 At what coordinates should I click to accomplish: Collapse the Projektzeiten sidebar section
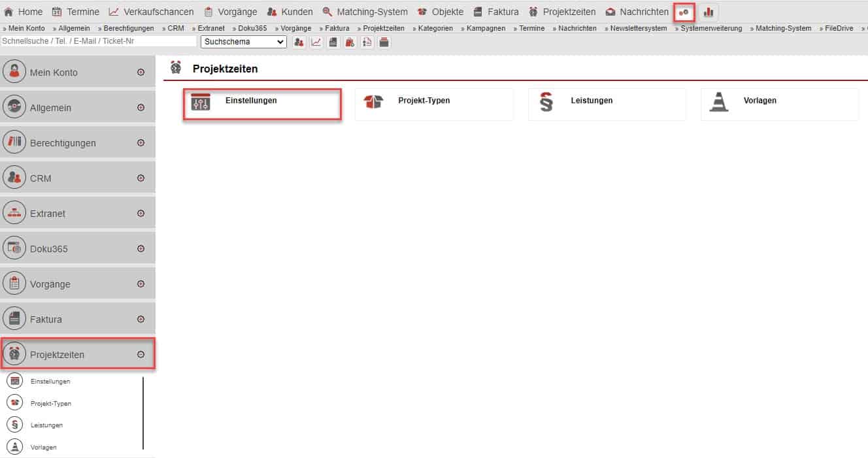point(141,355)
